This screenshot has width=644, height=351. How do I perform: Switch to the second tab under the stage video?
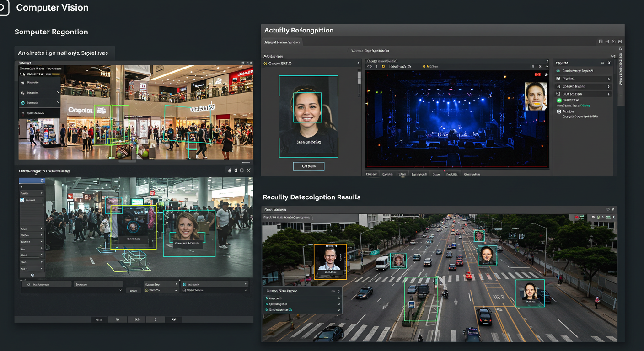(387, 174)
